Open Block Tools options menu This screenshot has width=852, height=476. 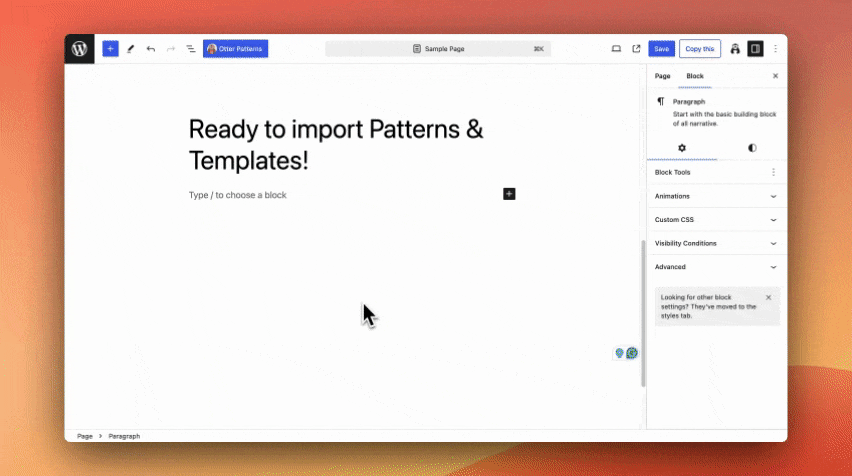tap(773, 172)
